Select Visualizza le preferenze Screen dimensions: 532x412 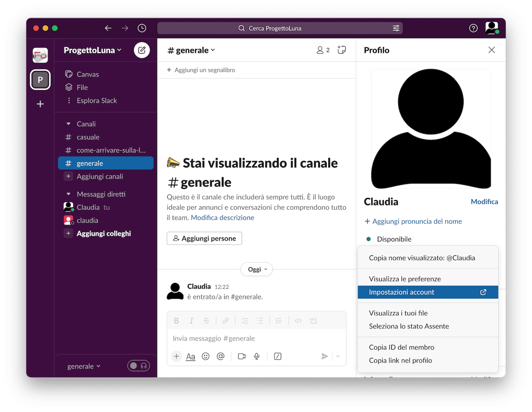click(428, 279)
